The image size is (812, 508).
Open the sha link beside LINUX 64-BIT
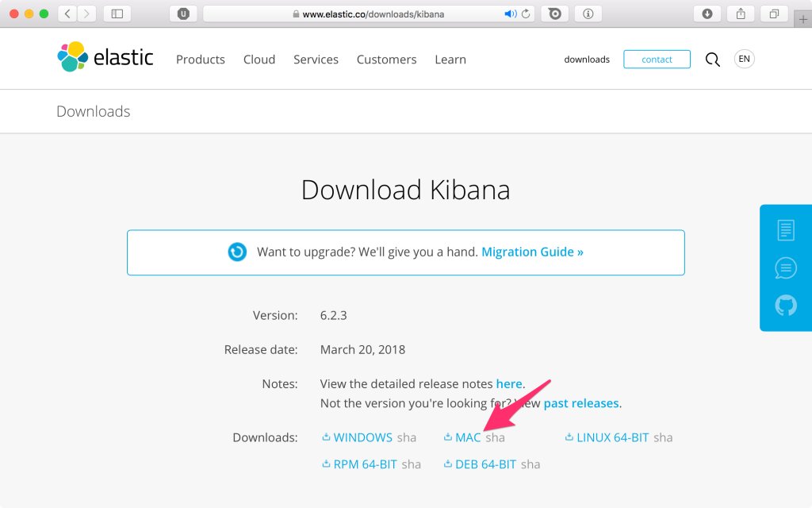(x=663, y=437)
